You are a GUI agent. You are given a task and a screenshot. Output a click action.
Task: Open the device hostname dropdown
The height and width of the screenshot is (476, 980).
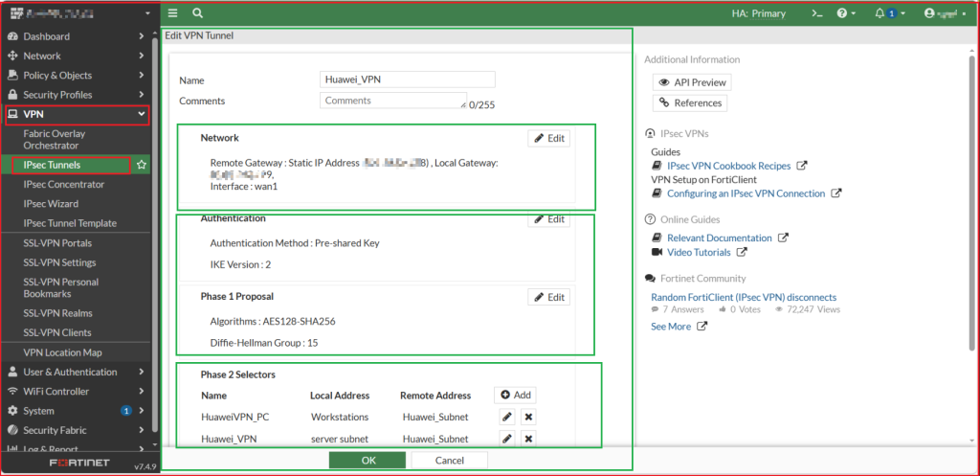(x=78, y=13)
